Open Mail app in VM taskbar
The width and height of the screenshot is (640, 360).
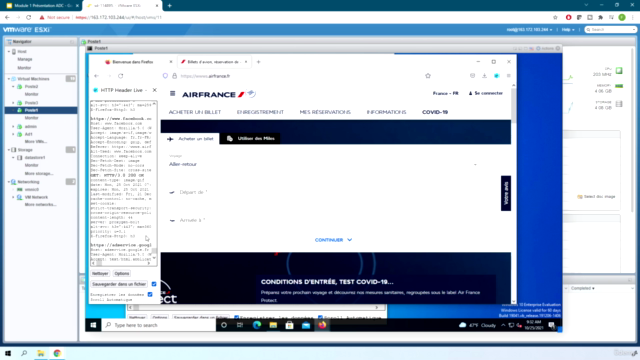tap(306, 325)
